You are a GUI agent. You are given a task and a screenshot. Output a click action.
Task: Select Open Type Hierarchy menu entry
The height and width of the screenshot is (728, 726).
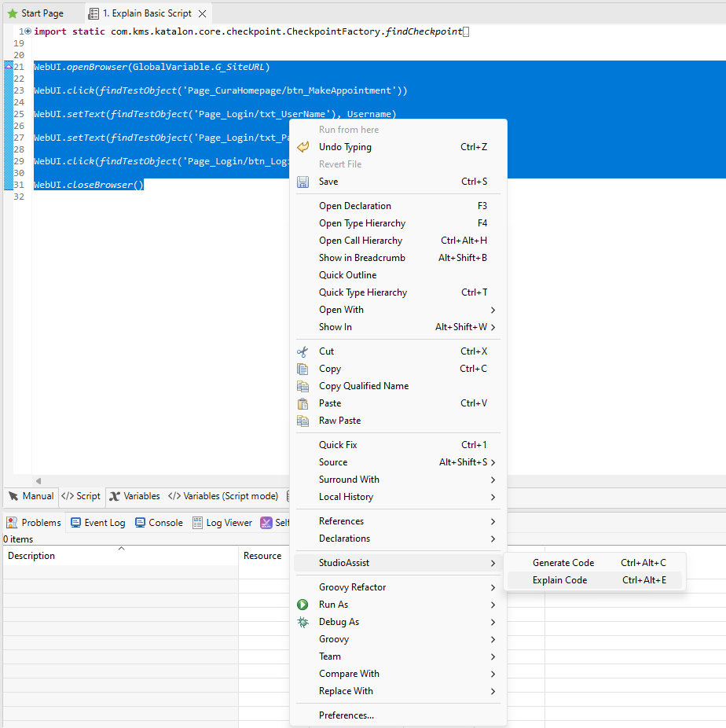click(x=398, y=223)
